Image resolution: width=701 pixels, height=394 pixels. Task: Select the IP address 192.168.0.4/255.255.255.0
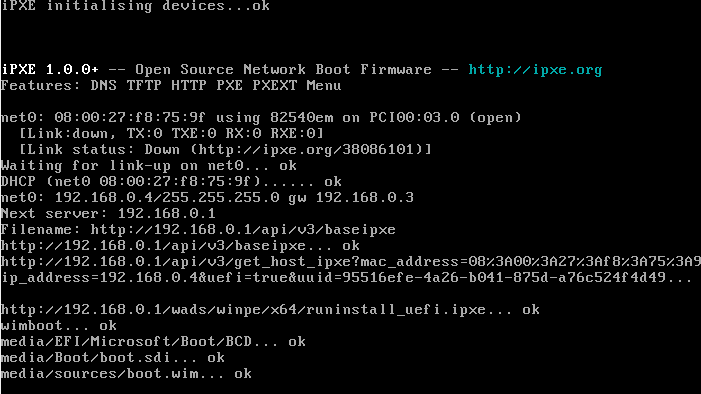[167, 198]
